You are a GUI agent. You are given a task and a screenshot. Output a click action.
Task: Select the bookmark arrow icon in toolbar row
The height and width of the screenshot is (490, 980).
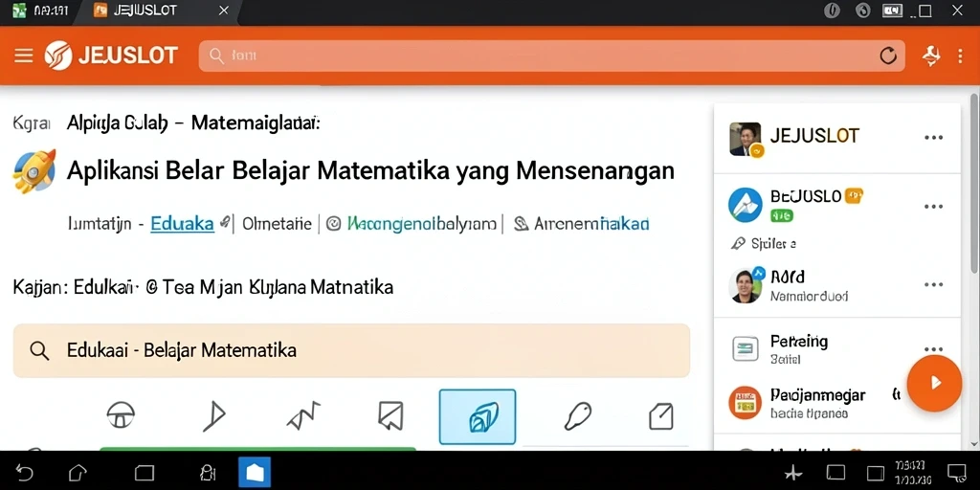(390, 415)
